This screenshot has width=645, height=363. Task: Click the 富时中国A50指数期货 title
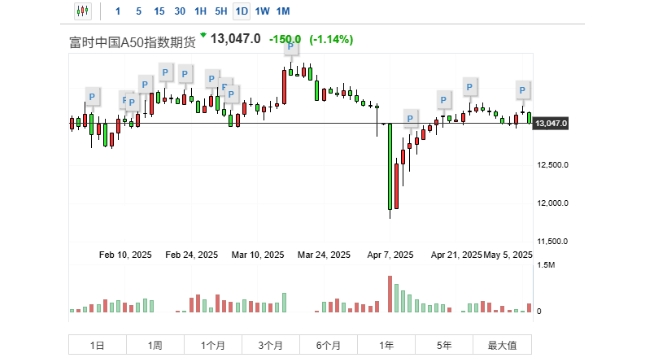click(132, 42)
